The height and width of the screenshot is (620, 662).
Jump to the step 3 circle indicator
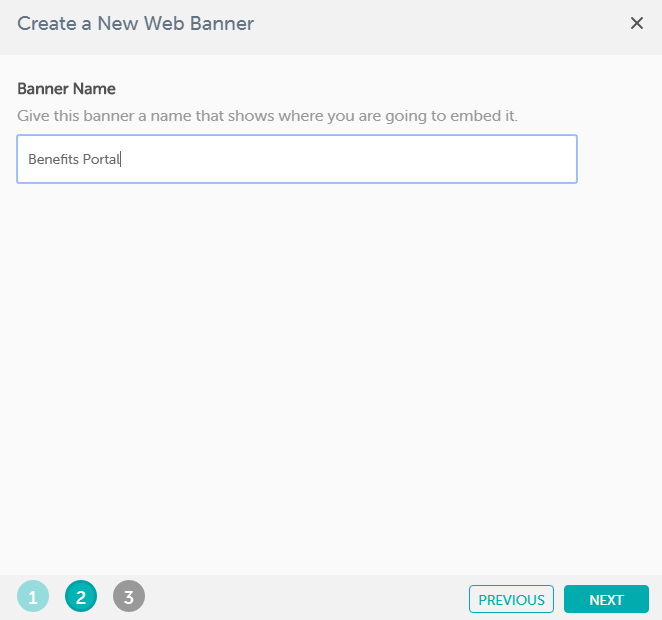pos(129,598)
